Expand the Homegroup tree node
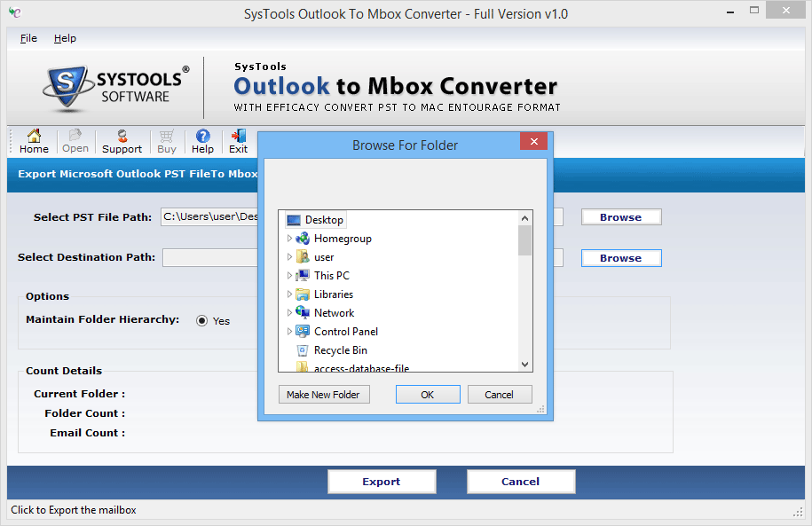Image resolution: width=812 pixels, height=526 pixels. click(x=289, y=239)
